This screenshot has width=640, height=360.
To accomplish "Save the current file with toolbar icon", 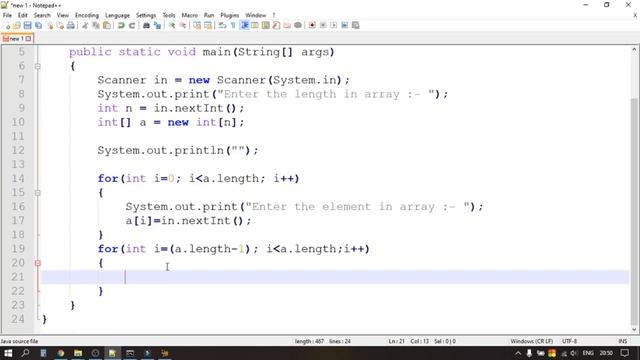I will (27, 25).
